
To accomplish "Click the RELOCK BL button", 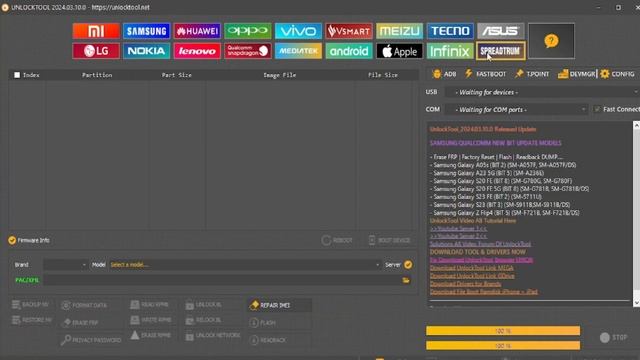I will (204, 320).
